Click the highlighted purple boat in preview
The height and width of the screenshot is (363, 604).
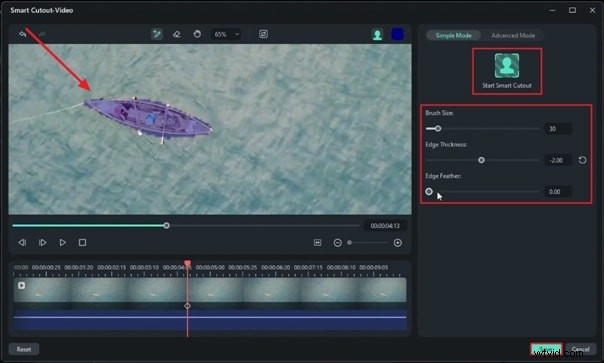click(148, 118)
